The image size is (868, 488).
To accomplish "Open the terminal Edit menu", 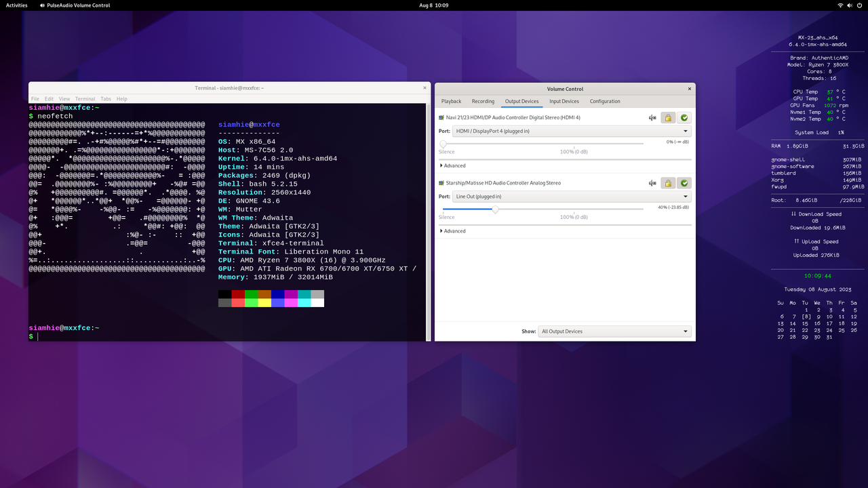I will (x=50, y=99).
